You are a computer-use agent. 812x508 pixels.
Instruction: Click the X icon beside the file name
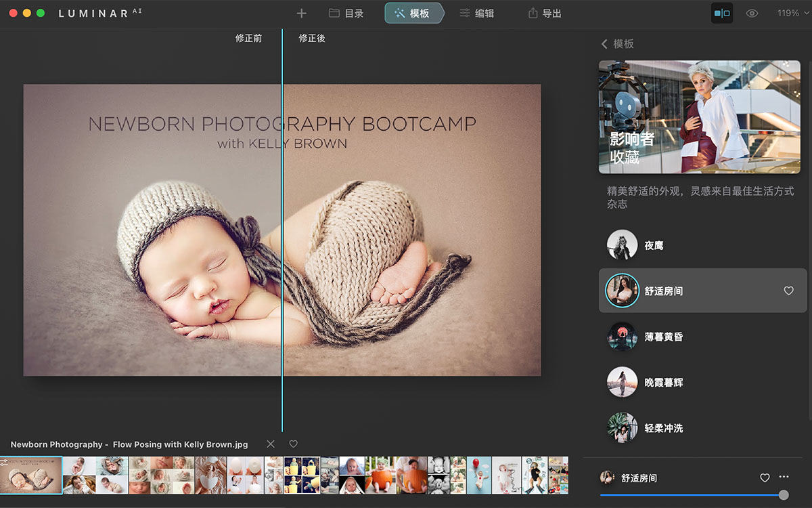pos(271,444)
